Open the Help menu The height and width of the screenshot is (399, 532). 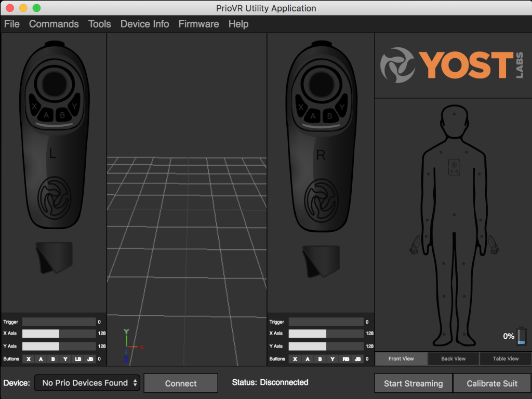click(x=238, y=24)
